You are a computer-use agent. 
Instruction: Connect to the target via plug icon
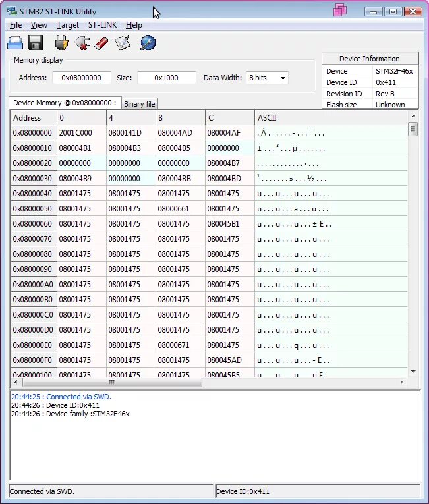(61, 43)
